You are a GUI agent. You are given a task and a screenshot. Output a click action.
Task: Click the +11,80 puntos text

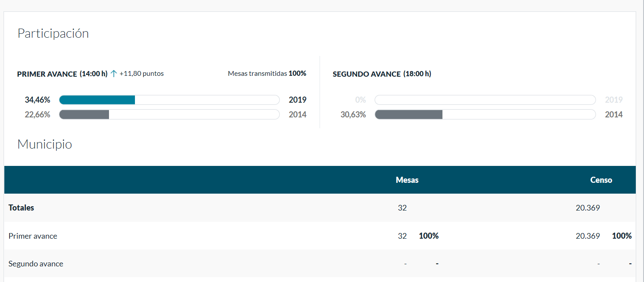pos(141,74)
